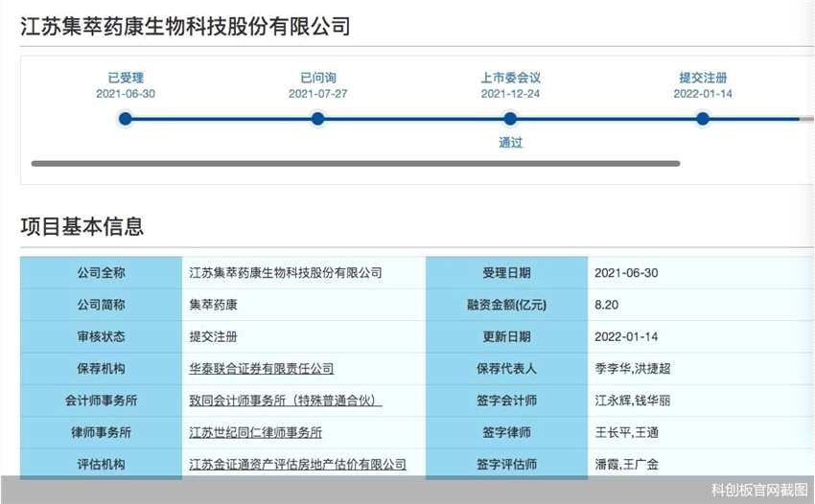Click the 评估机构 header cell

102,464
